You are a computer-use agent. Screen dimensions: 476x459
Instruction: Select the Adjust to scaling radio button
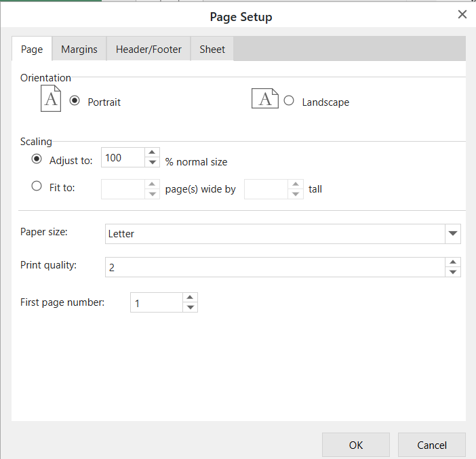point(37,159)
